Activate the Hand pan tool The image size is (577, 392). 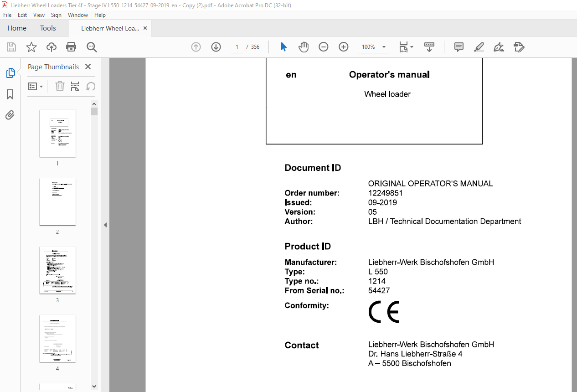[x=304, y=47]
